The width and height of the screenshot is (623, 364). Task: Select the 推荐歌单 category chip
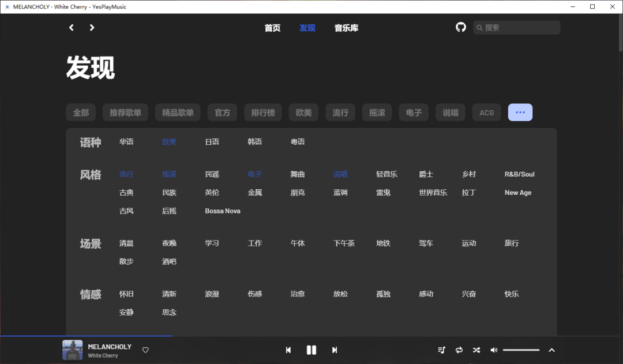pyautogui.click(x=125, y=112)
